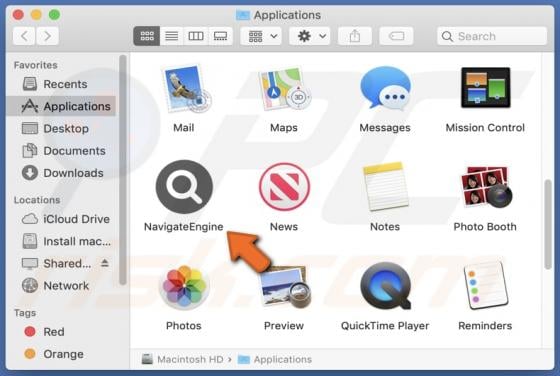Click the Reminders app icon
The image size is (560, 376).
[486, 286]
